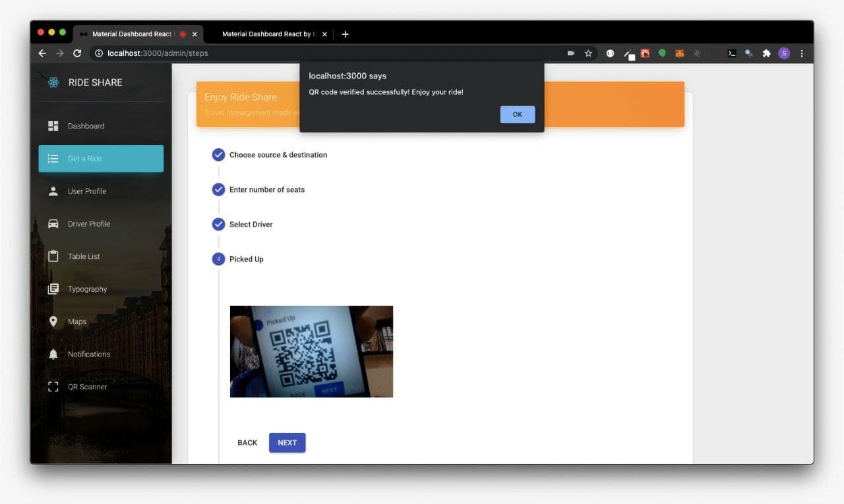Click the Get a Ride list icon

coord(53,159)
